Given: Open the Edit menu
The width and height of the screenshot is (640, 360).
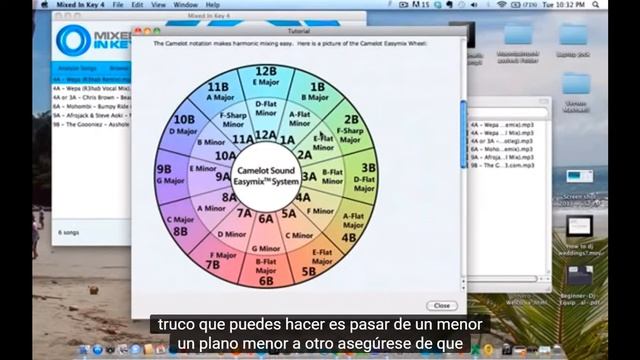Looking at the screenshot, I should coord(137,5).
